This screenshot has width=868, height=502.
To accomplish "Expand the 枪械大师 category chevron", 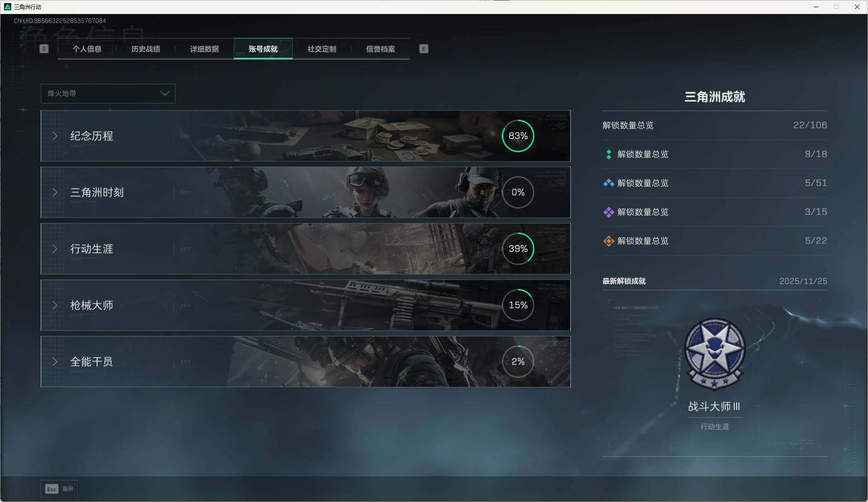I will 55,305.
